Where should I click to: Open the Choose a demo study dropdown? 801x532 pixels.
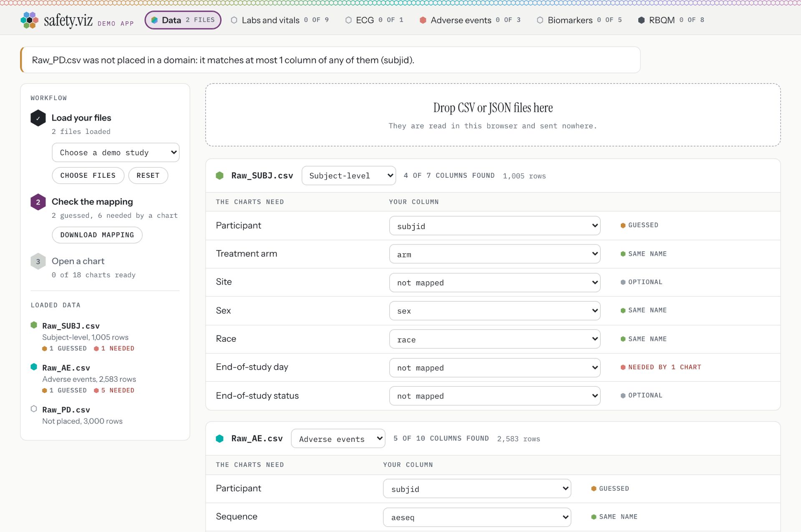(116, 153)
